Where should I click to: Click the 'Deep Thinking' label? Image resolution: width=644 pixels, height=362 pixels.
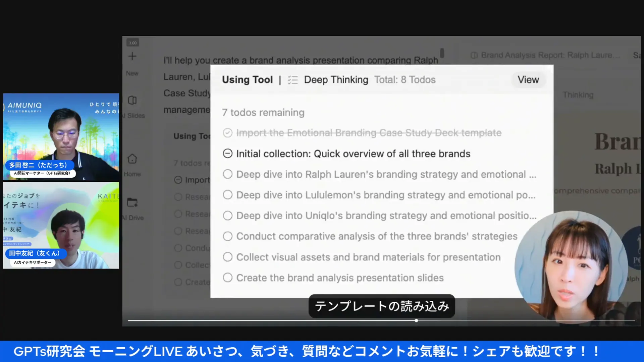tap(336, 80)
